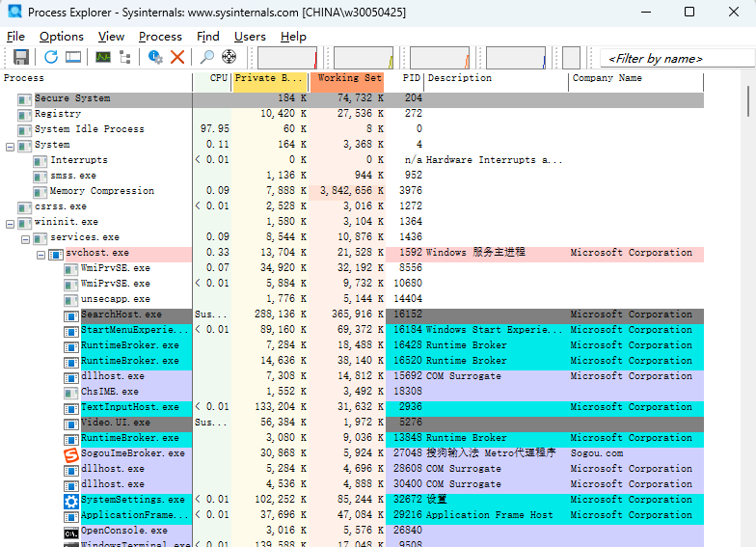This screenshot has height=547, width=756.
Task: Sort by the Description column header
Action: pyautogui.click(x=496, y=81)
